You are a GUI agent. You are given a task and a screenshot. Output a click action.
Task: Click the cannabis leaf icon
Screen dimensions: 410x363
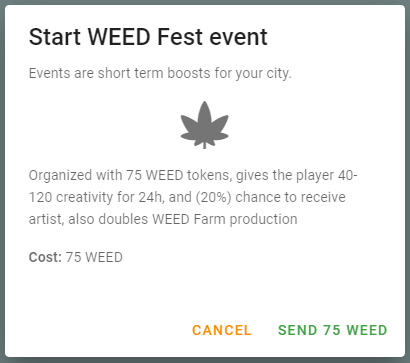pyautogui.click(x=205, y=125)
